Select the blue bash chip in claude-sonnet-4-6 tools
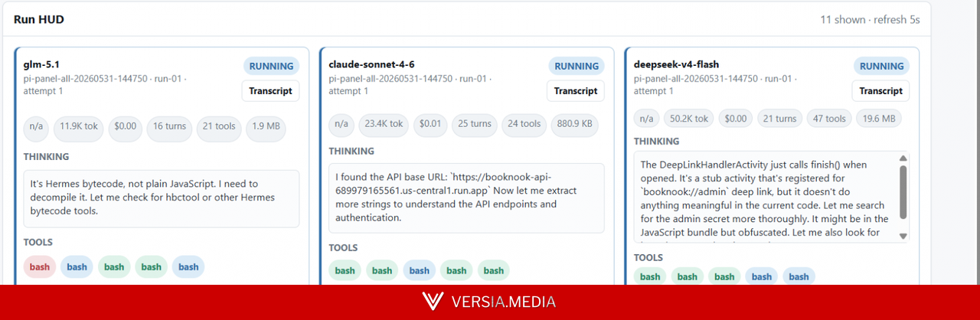The width and height of the screenshot is (980, 320). (x=420, y=270)
